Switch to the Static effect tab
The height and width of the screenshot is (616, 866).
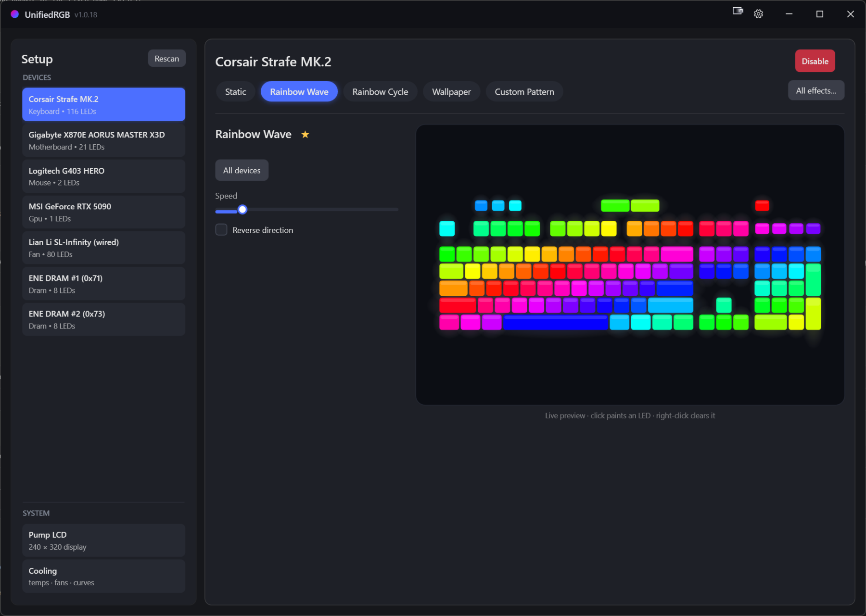coord(235,92)
